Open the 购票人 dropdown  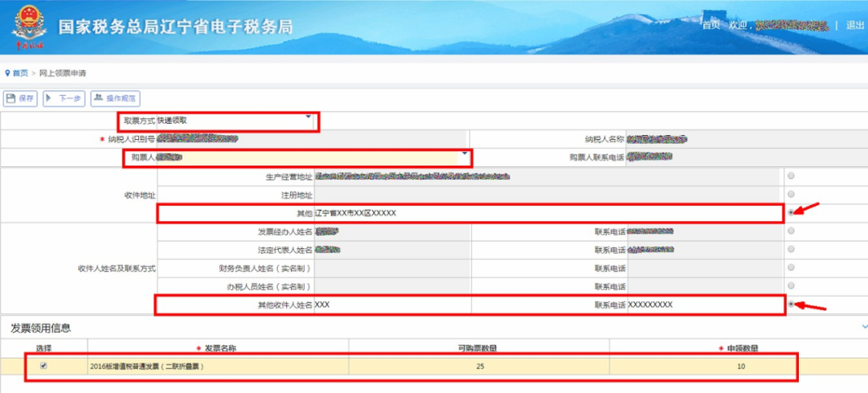coord(465,154)
